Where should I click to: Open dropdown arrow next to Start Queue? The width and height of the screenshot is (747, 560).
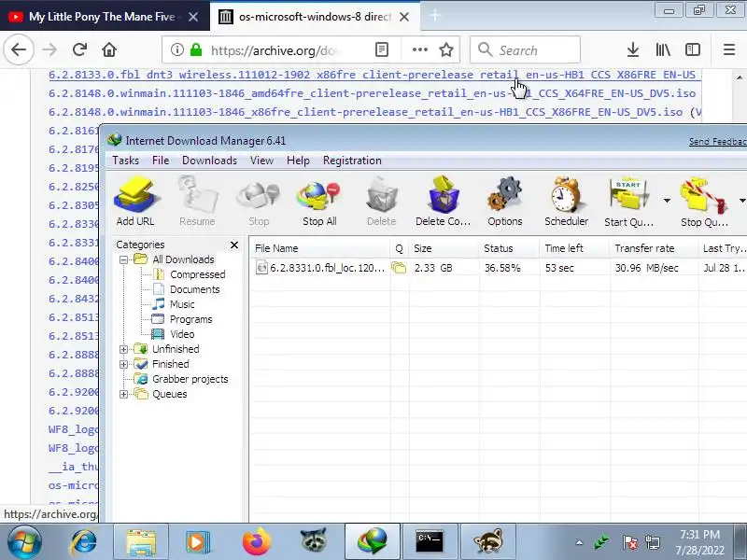click(667, 201)
